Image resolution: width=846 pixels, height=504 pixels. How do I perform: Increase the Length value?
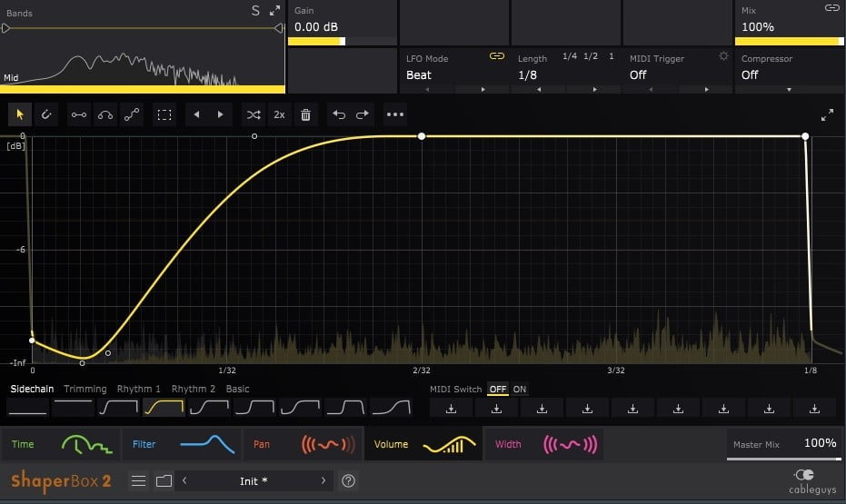click(x=594, y=90)
